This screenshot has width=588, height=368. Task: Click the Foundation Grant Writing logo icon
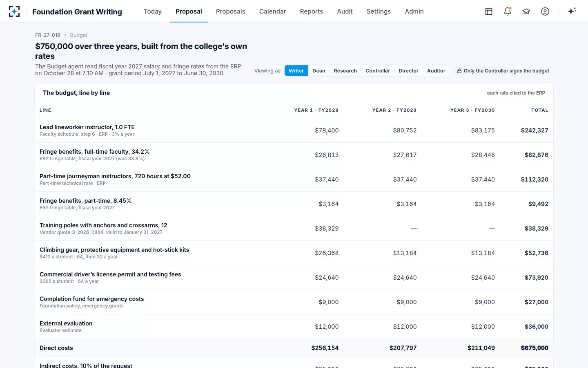tap(14, 11)
